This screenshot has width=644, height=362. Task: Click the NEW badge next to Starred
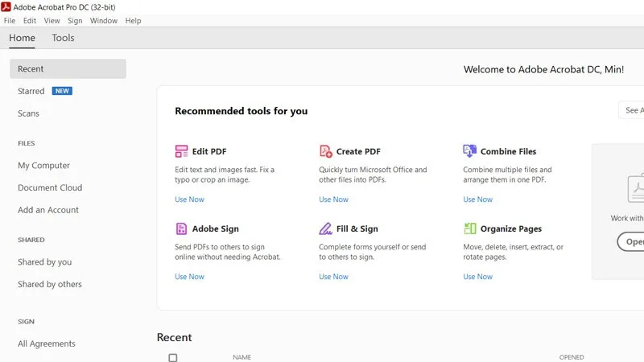(x=62, y=91)
